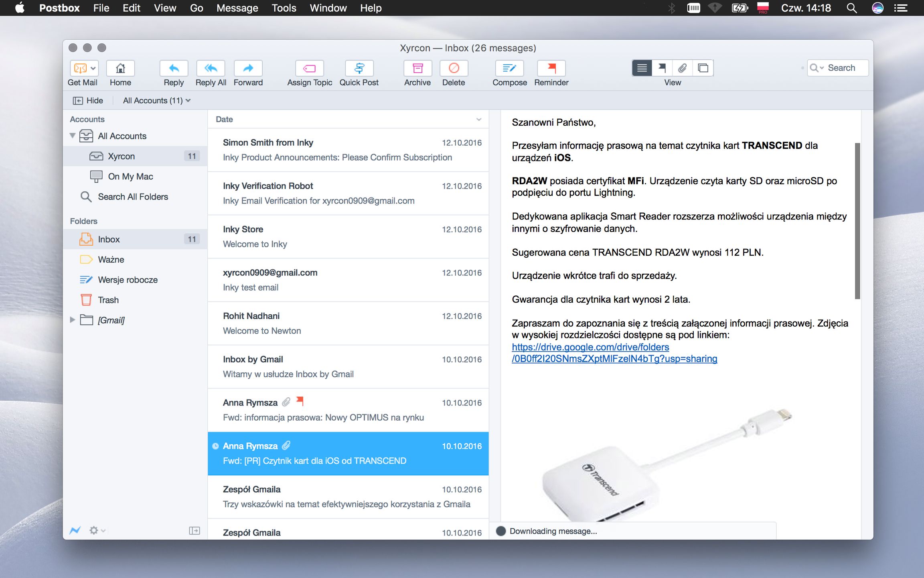The image size is (924, 578).
Task: Open the Tools menu
Action: [x=284, y=8]
